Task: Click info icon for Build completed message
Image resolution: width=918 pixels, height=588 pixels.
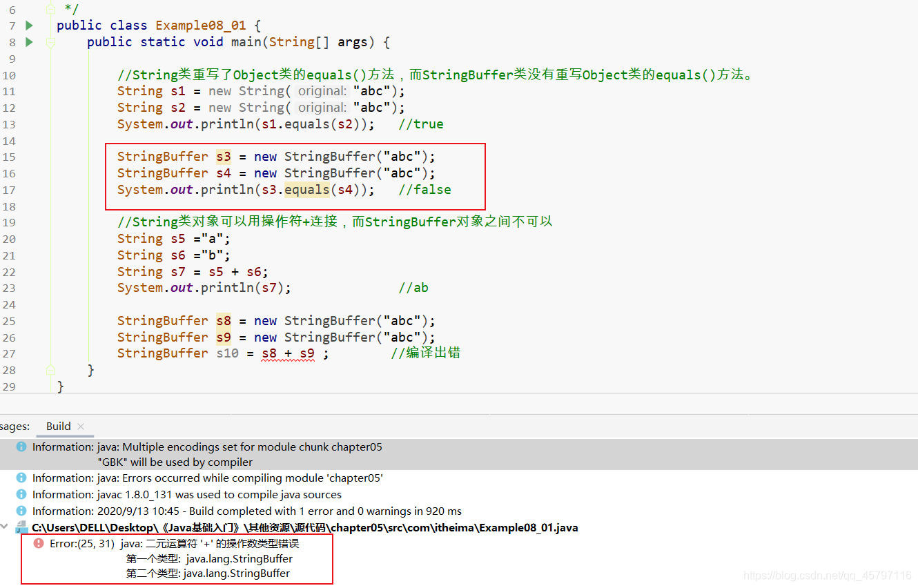Action: point(21,511)
